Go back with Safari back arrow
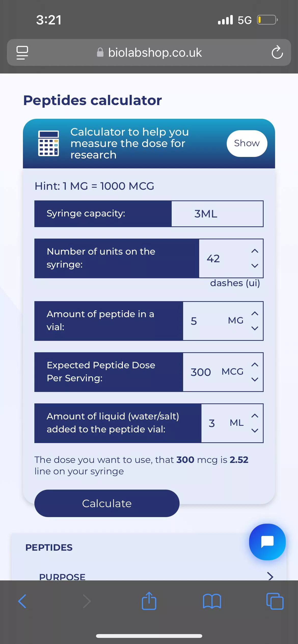The height and width of the screenshot is (644, 298). (x=22, y=601)
